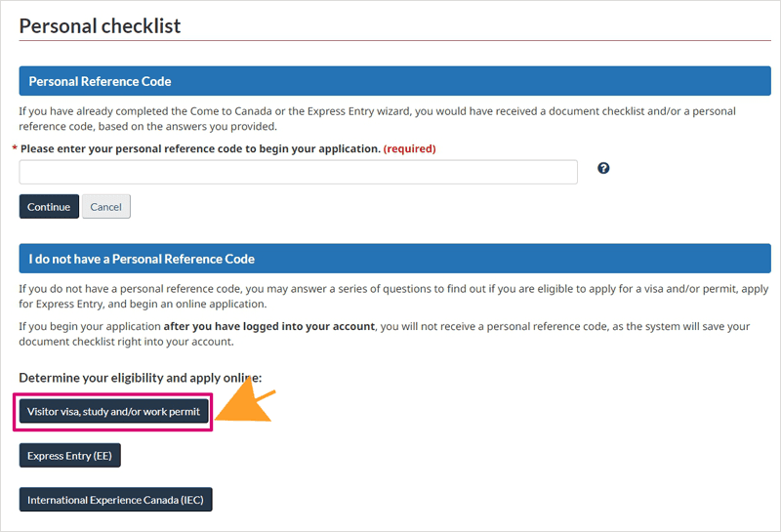Screen dimensions: 781x532
Task: Click text 'document checklist right into your account'
Action: (x=126, y=342)
